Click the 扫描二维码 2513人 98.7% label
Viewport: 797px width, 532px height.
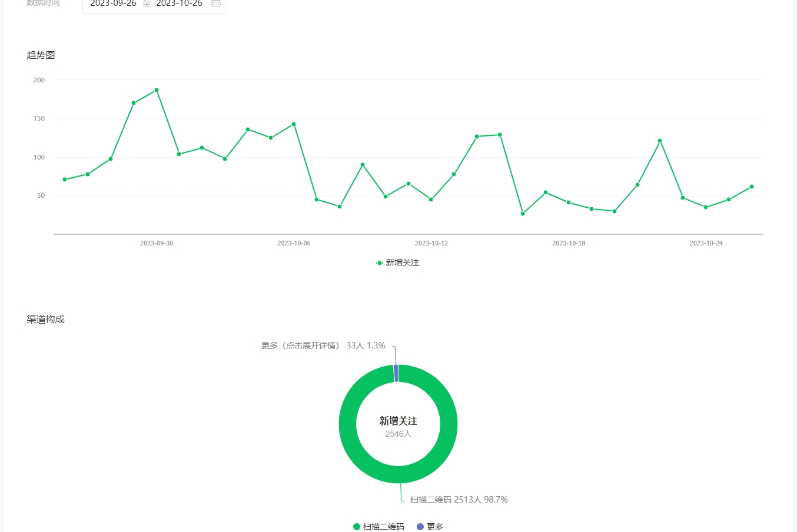459,500
